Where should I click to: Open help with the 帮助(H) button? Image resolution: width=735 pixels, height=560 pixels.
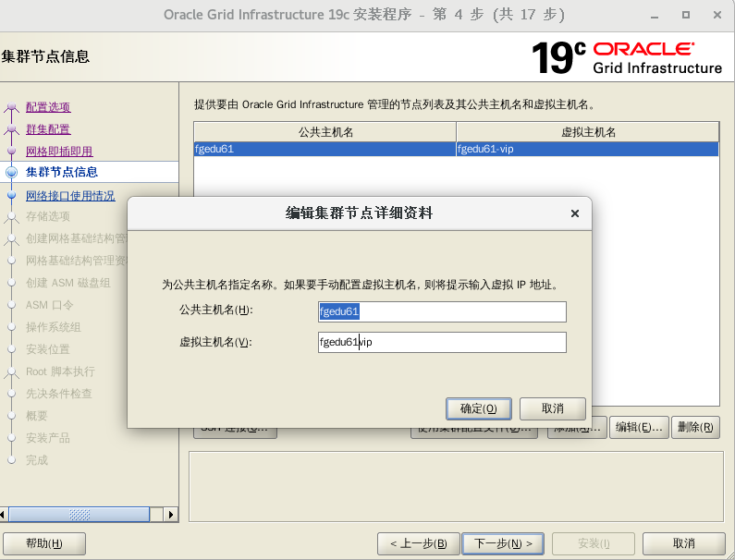pos(44,543)
